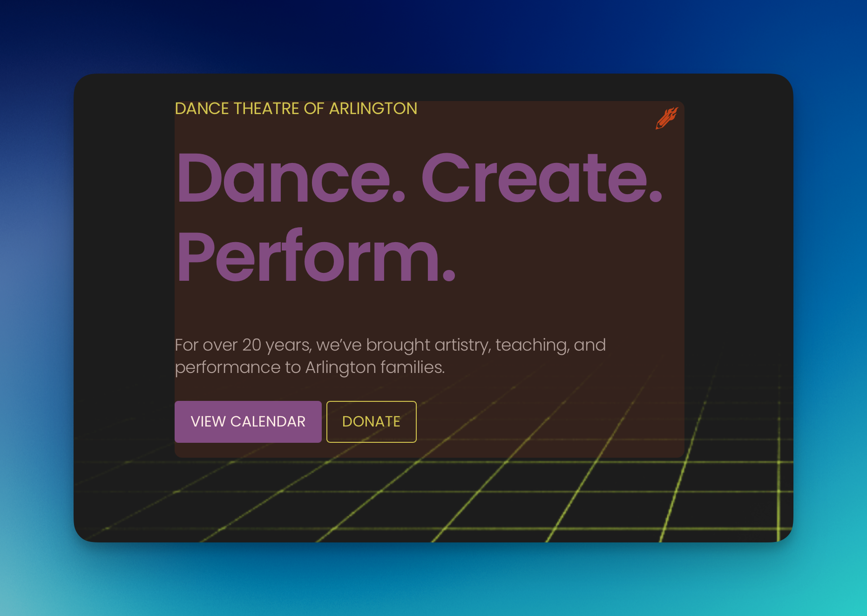This screenshot has height=616, width=867.
Task: Click the word 'Arlington' in the description paragraph
Action: tap(340, 367)
